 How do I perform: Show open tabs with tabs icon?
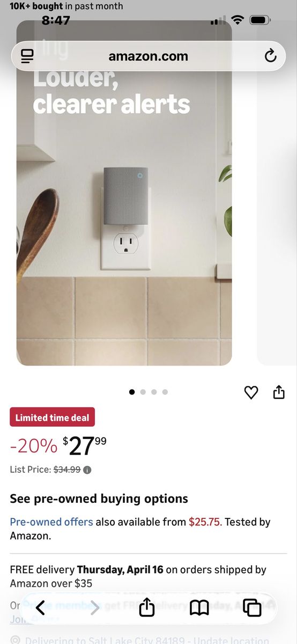pos(252,608)
